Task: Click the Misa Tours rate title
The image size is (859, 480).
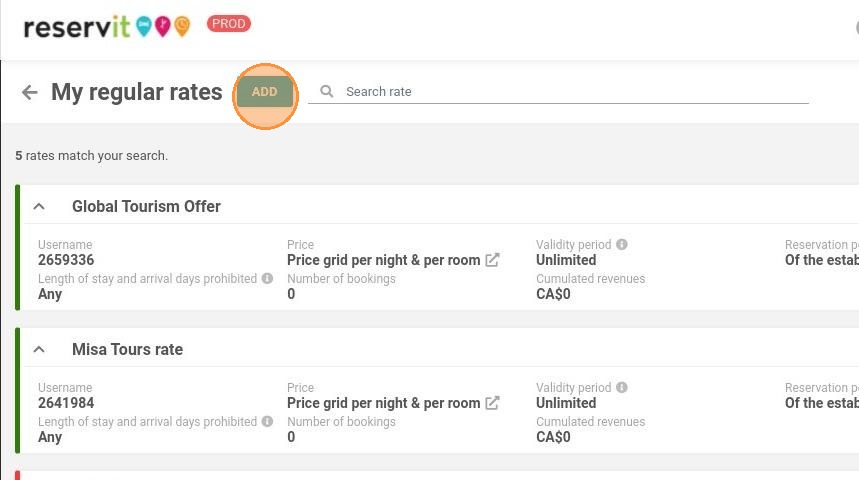Action: coord(128,350)
